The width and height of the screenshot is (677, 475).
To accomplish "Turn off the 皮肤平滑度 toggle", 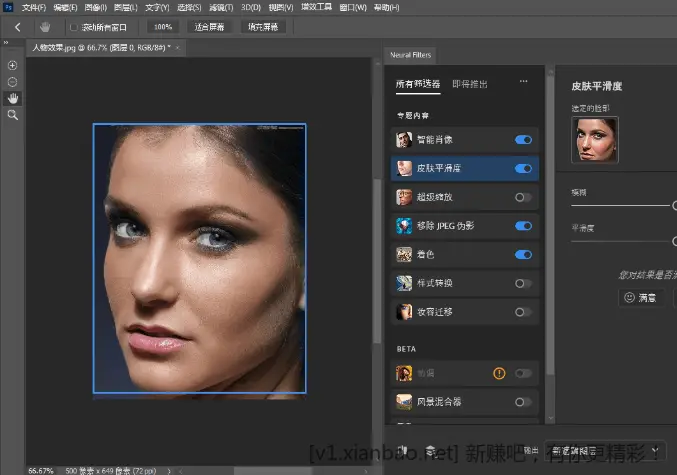I will [x=523, y=168].
